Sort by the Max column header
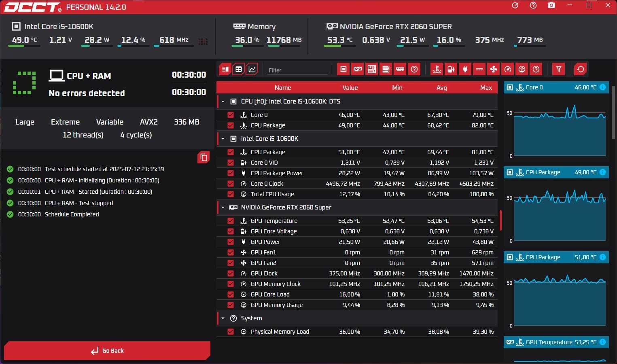Screen dimensions: 617x364 [486, 88]
